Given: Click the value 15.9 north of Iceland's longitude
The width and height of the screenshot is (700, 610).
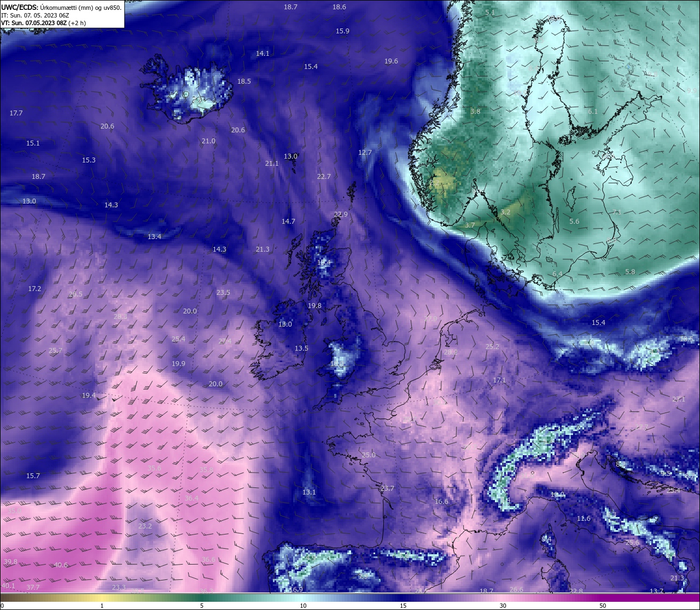Looking at the screenshot, I should point(342,31).
